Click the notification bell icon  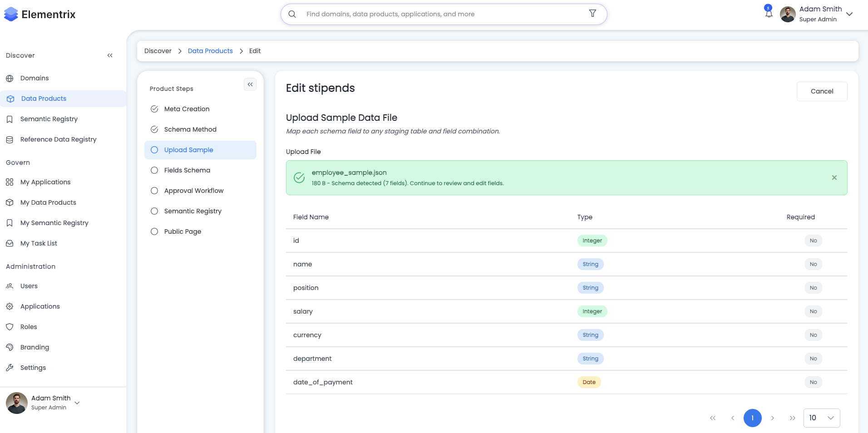click(x=769, y=14)
